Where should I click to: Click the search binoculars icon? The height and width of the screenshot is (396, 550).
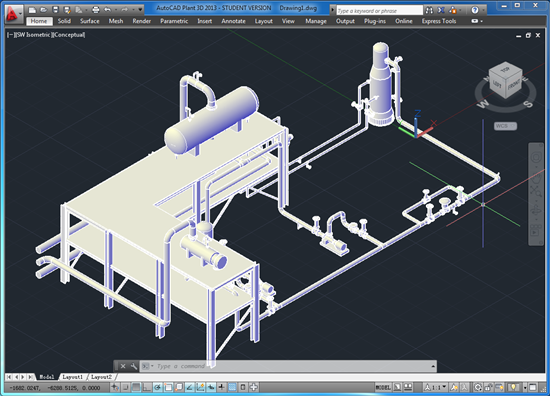coord(429,11)
